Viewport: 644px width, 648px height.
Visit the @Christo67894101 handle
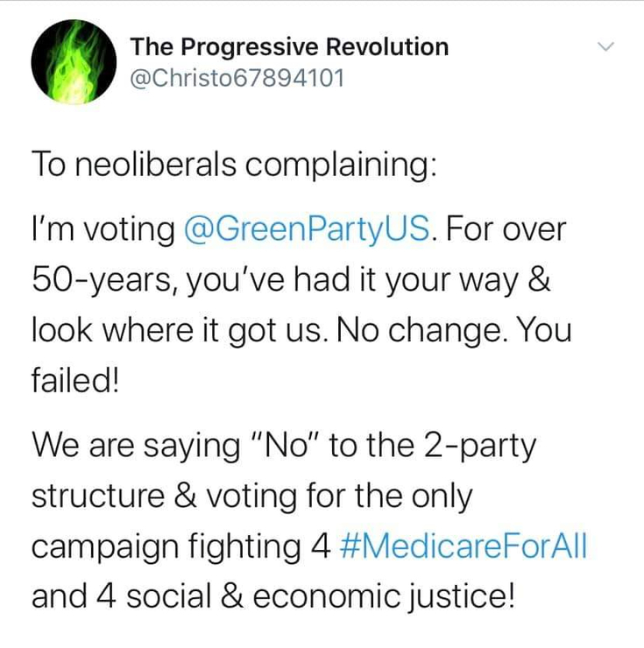tap(237, 78)
